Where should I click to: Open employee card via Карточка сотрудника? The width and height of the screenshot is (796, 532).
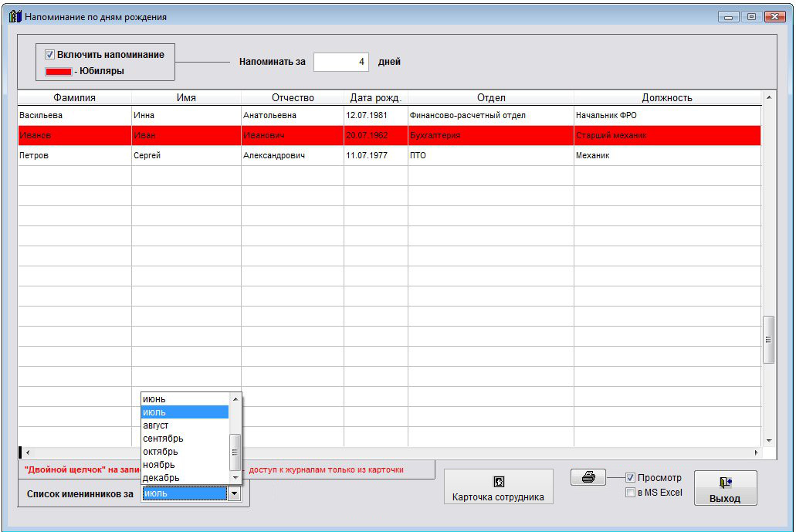(x=499, y=488)
